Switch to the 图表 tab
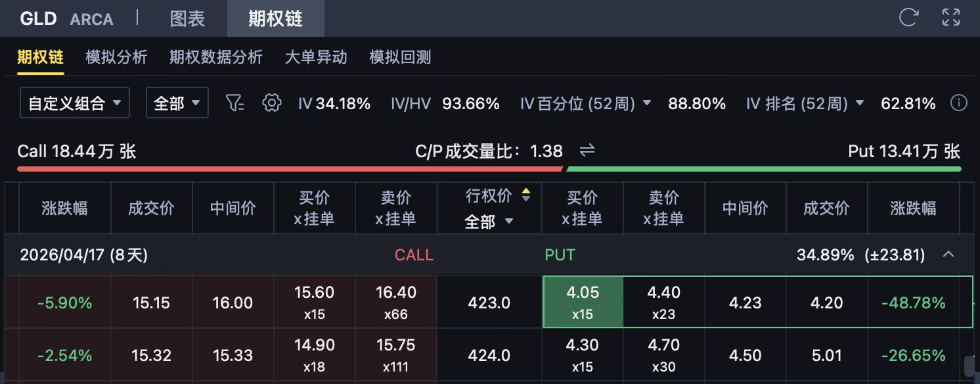Viewport: 980px width, 384px height. click(187, 18)
